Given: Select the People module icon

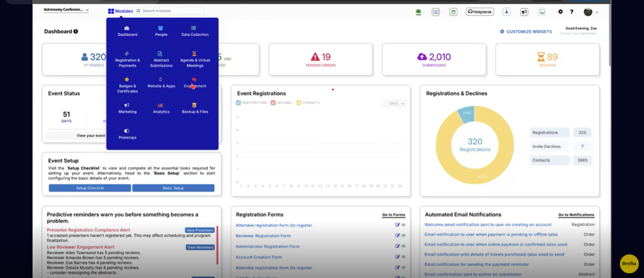Looking at the screenshot, I should pos(161,30).
